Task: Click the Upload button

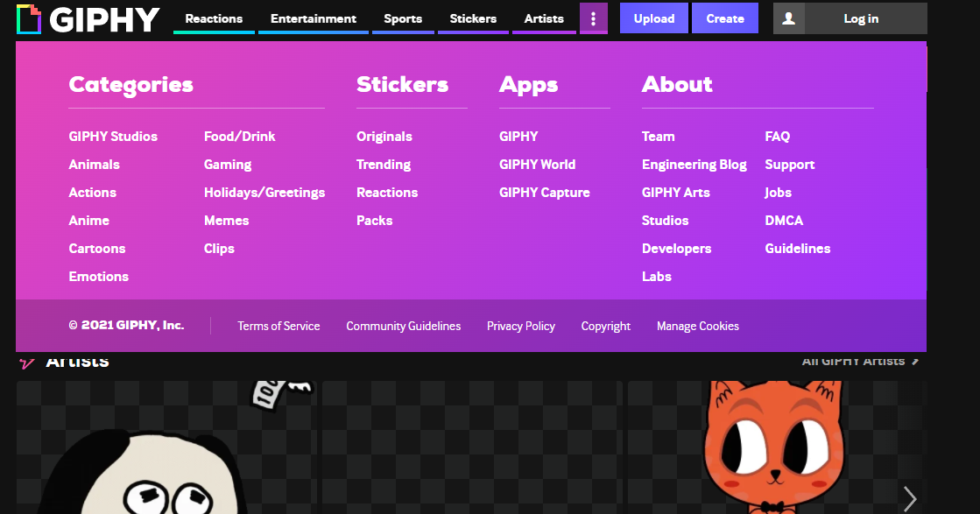Action: pyautogui.click(x=653, y=18)
